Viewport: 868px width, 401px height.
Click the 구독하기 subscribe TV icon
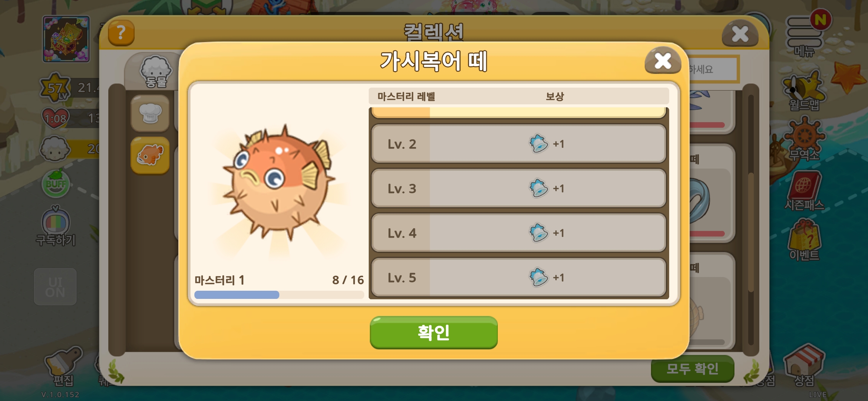click(x=56, y=226)
